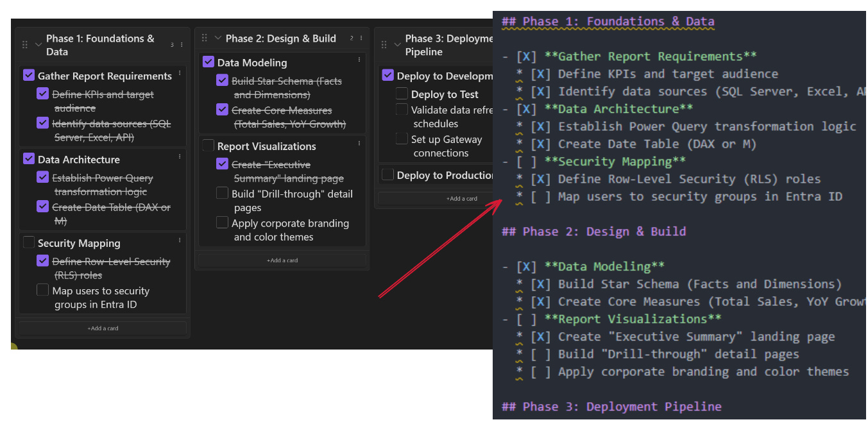Open Phase 2 lane three-dot menu
This screenshot has height=422, width=868.
(x=361, y=38)
